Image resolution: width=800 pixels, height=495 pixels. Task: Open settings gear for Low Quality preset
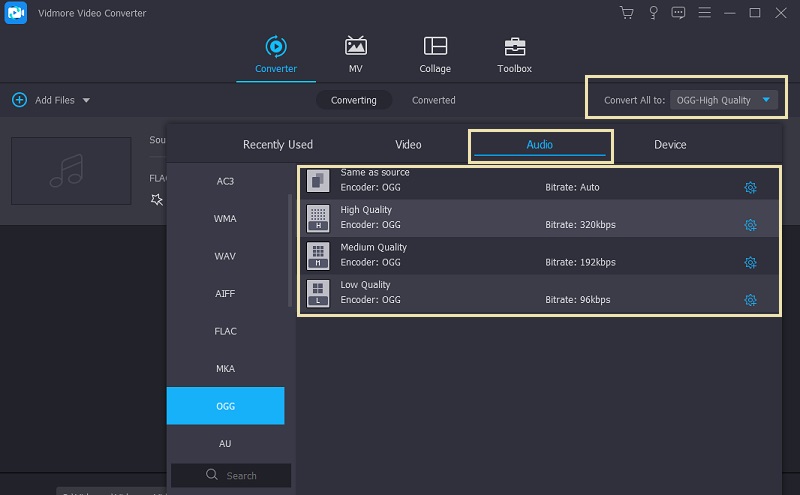(x=750, y=300)
